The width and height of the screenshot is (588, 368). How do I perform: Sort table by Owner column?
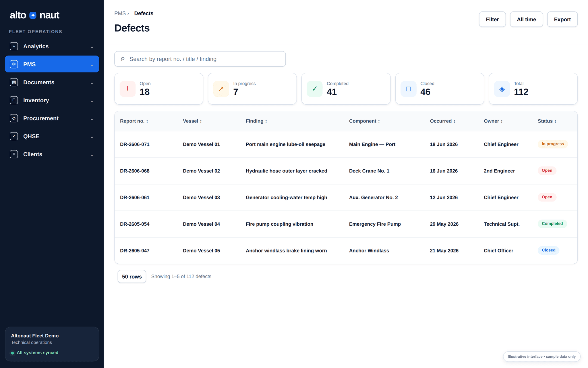[493, 121]
